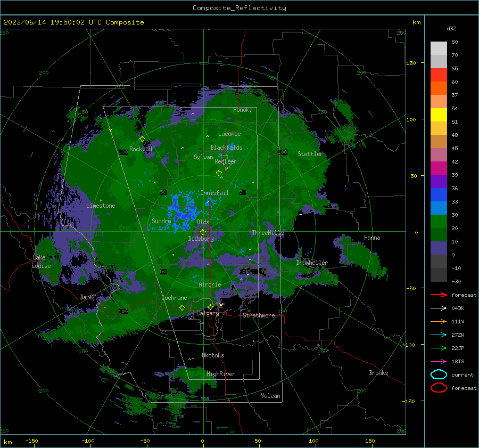479x448 pixels.
Task: Click the Ponoka city label
Action: pos(243,110)
